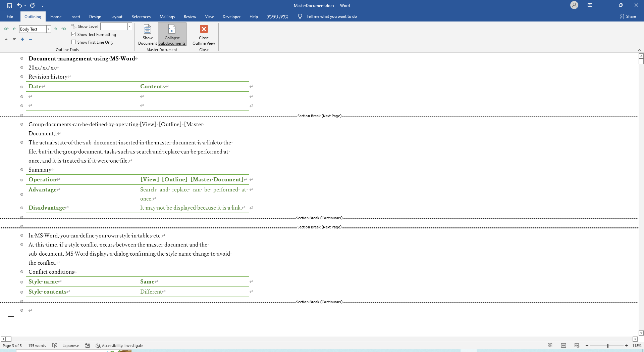Open the Show Level dropdown
The width and height of the screenshot is (644, 352).
click(x=130, y=26)
